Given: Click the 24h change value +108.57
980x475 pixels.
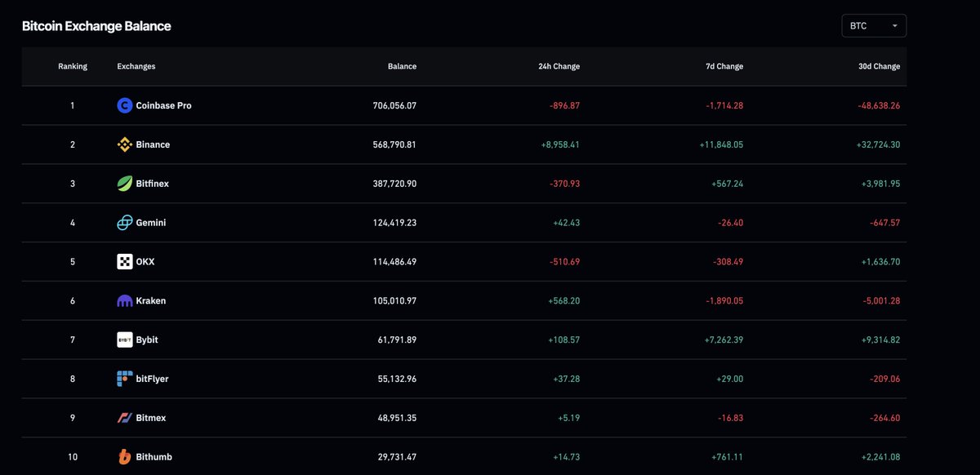Looking at the screenshot, I should [x=563, y=340].
